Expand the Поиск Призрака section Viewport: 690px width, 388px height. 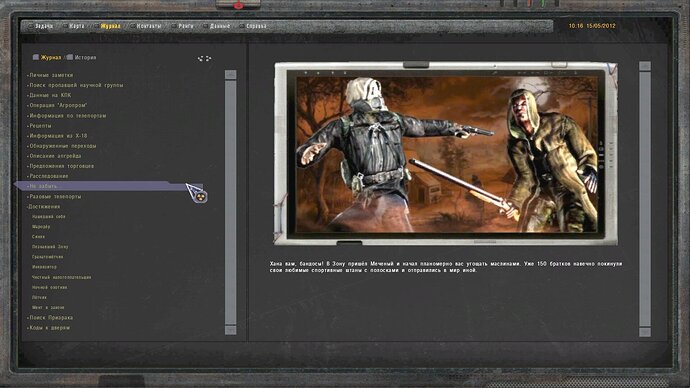[50, 318]
